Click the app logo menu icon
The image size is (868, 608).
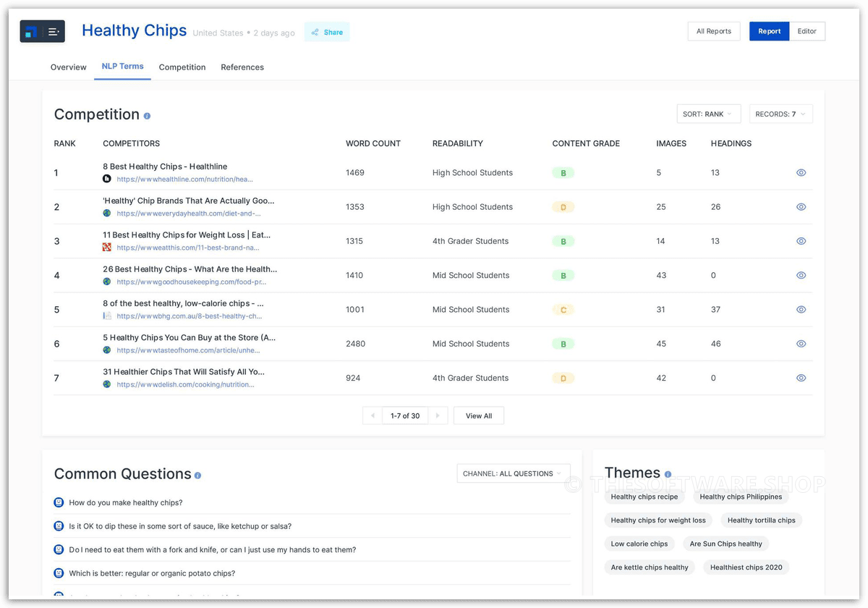point(42,31)
